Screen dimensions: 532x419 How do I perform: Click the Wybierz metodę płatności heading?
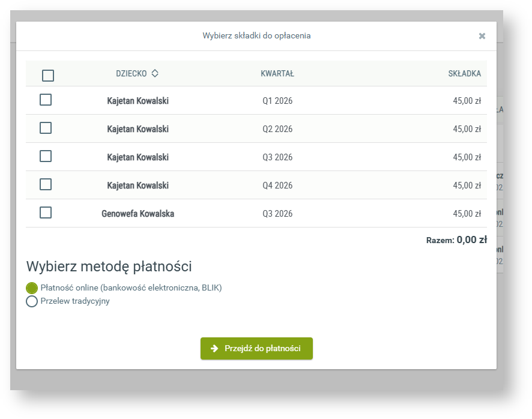point(113,267)
